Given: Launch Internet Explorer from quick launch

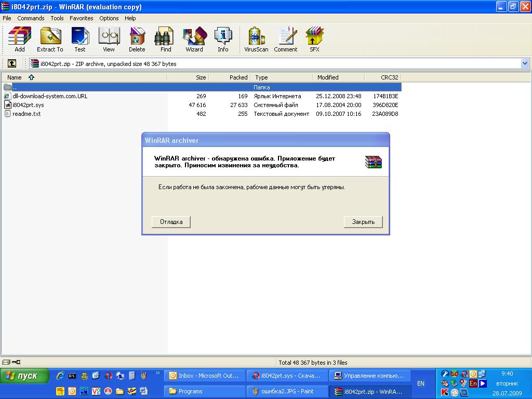Looking at the screenshot, I should [x=60, y=375].
